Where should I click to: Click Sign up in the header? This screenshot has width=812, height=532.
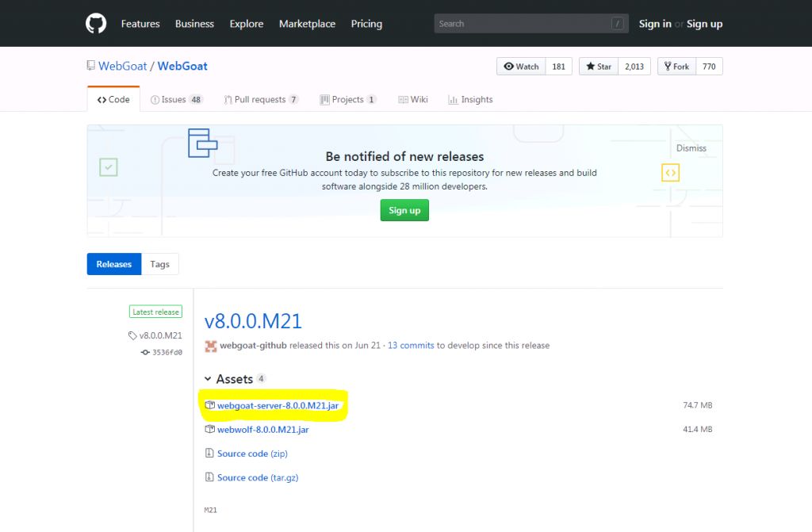pos(704,24)
